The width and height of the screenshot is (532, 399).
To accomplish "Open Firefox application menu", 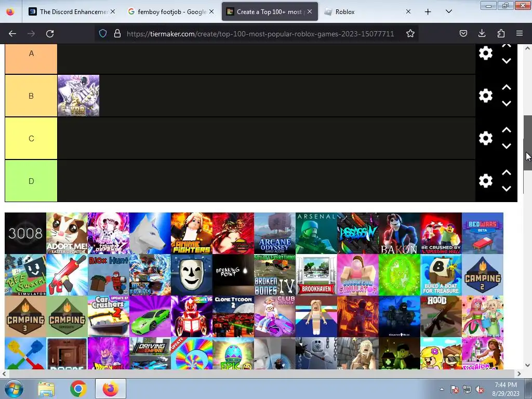I will [520, 33].
